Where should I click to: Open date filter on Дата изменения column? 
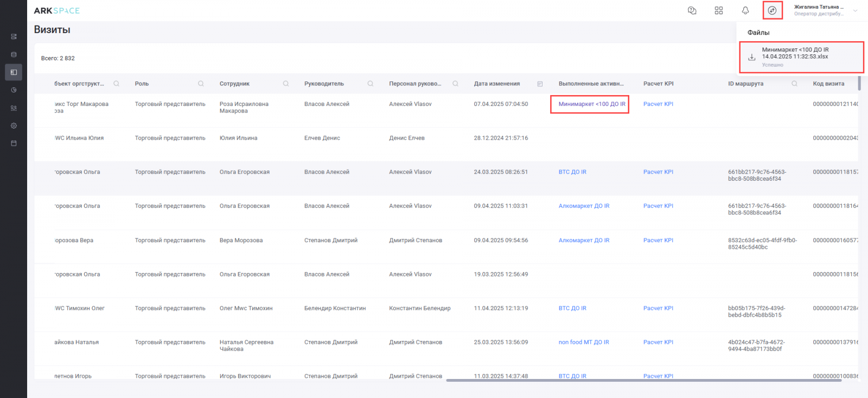coord(540,84)
